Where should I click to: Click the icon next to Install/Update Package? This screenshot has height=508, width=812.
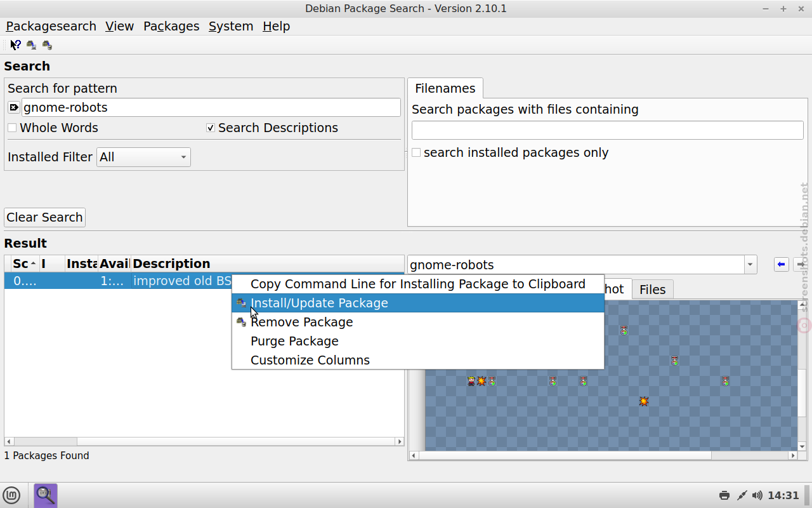241,303
